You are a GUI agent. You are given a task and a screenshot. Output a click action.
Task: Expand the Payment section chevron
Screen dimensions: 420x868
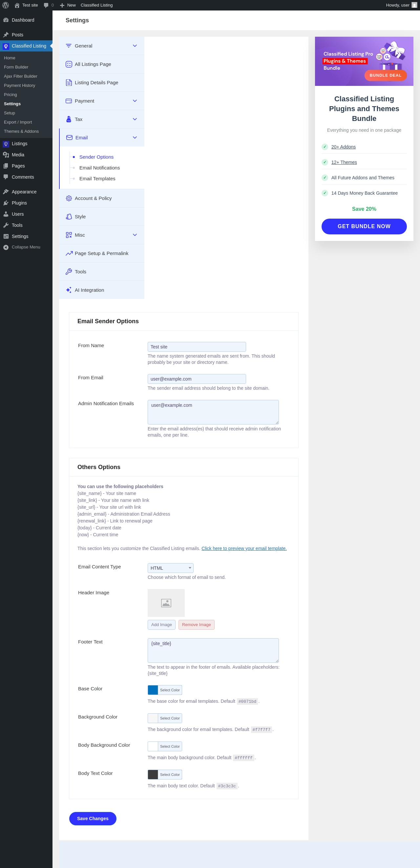tap(135, 101)
